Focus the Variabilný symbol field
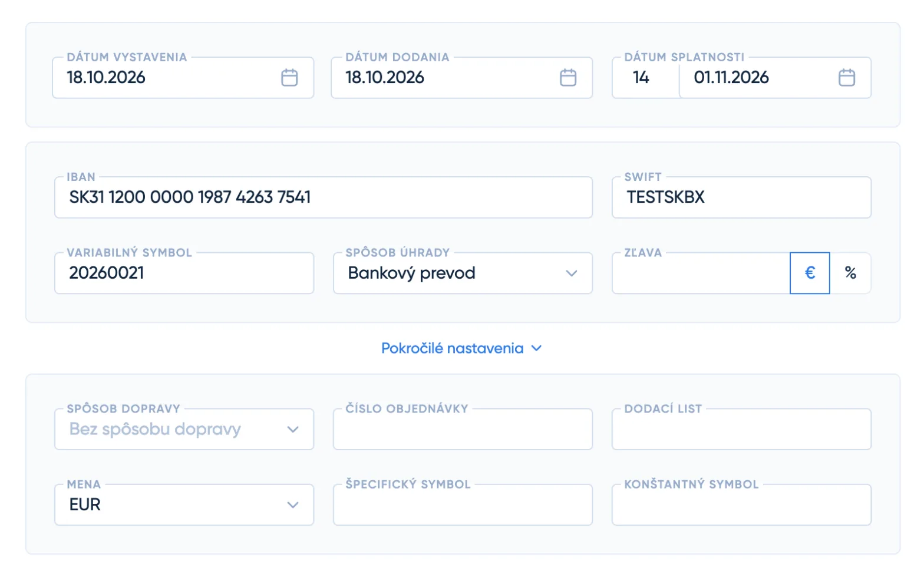 (x=184, y=273)
